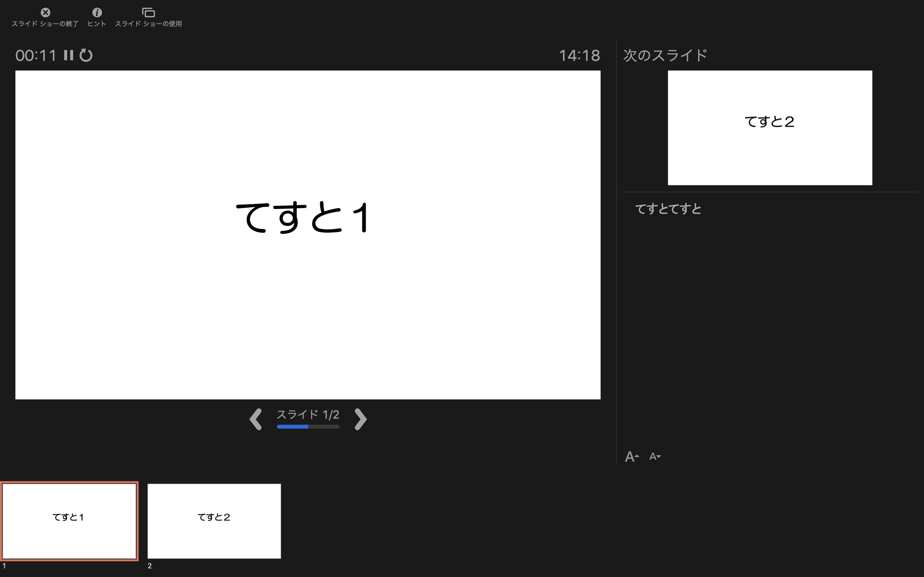Click the 次のスライド header label

pos(664,54)
